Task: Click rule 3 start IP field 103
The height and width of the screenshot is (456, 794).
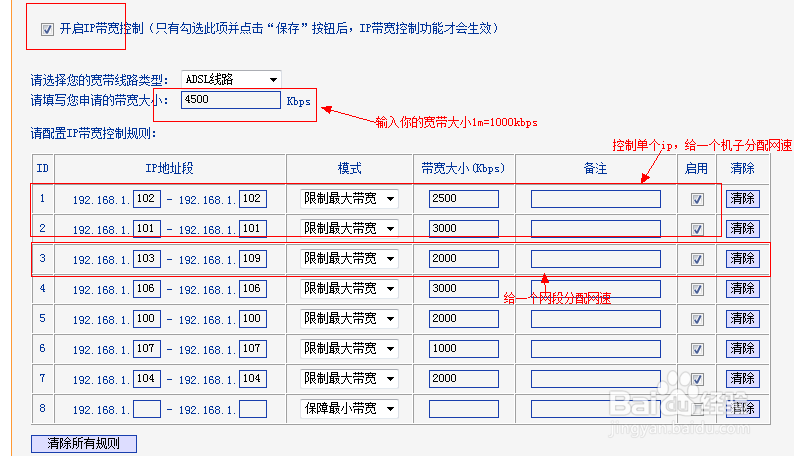Action: point(147,259)
